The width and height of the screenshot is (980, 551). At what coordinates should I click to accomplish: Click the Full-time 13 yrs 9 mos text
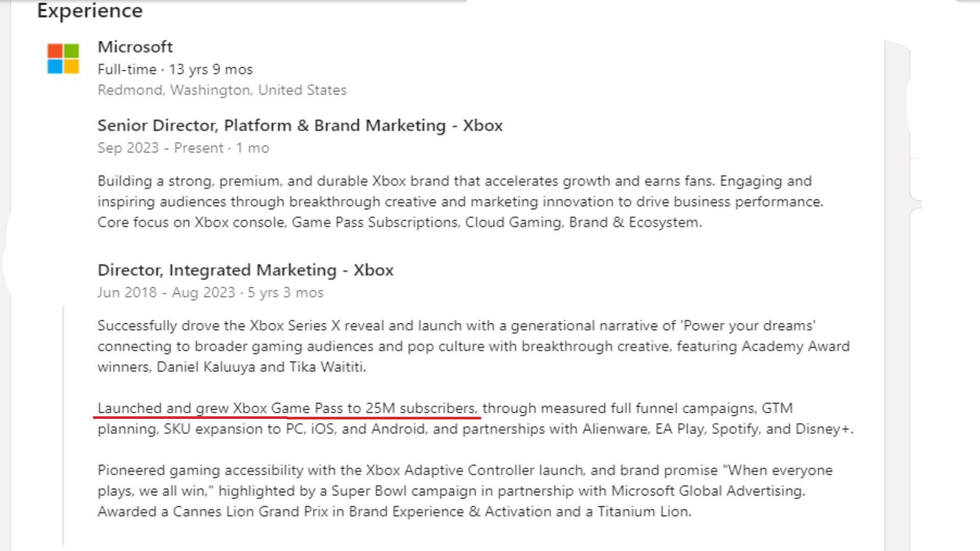(175, 69)
